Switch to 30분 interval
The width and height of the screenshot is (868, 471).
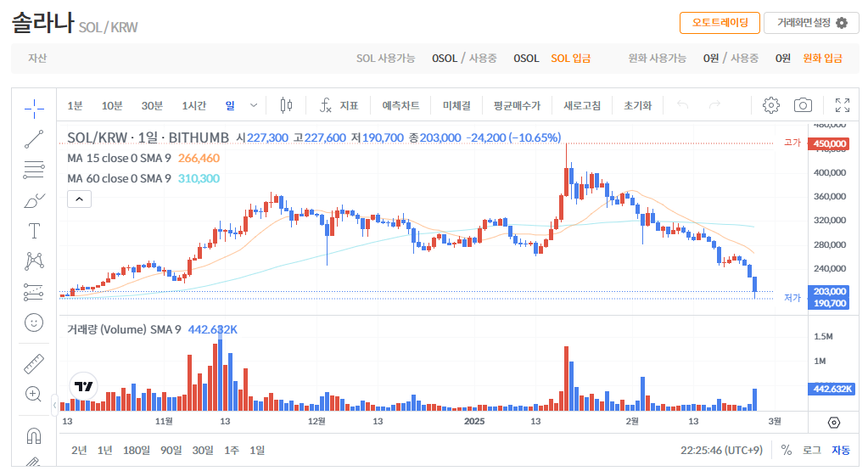point(152,106)
